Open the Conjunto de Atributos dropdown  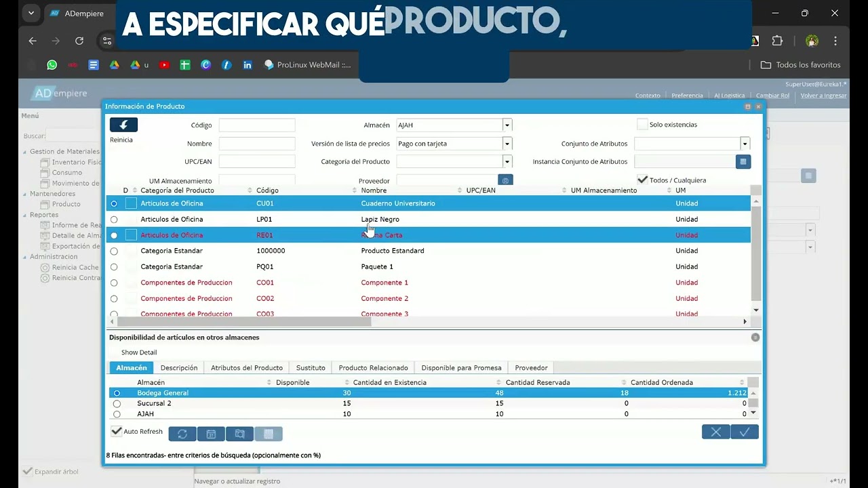point(745,143)
